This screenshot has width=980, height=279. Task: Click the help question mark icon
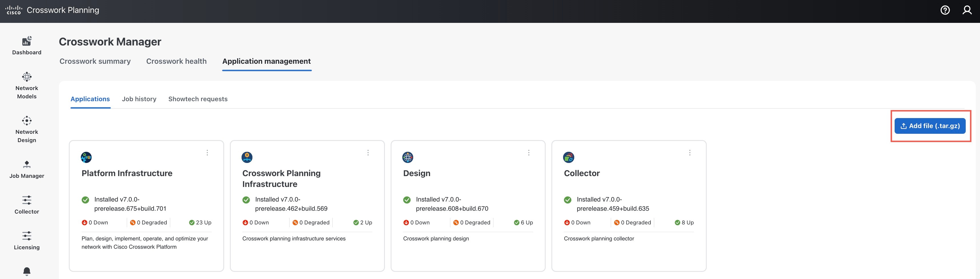[945, 10]
